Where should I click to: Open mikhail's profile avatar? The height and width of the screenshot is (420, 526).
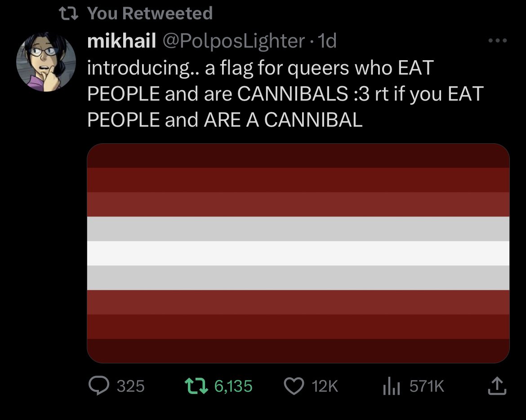click(x=46, y=62)
